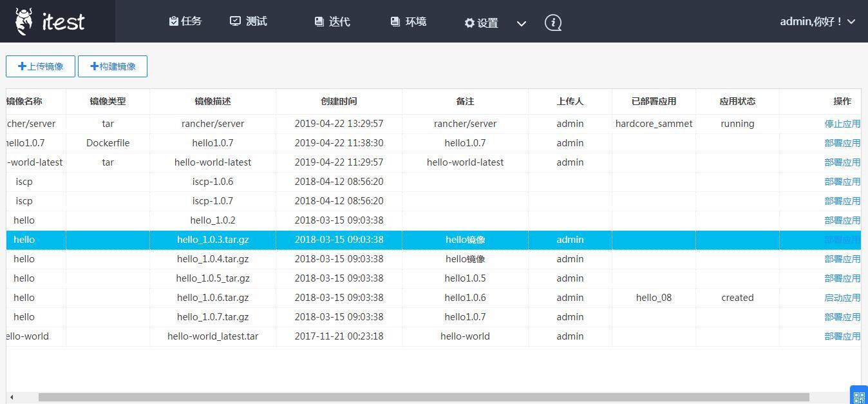Click 部署应用 on the iscp-1.0.6 row

842,181
